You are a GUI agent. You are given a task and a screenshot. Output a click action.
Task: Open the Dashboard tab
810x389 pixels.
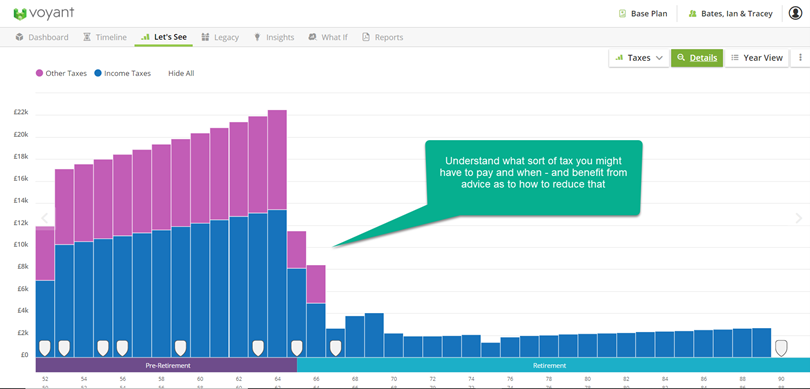42,37
